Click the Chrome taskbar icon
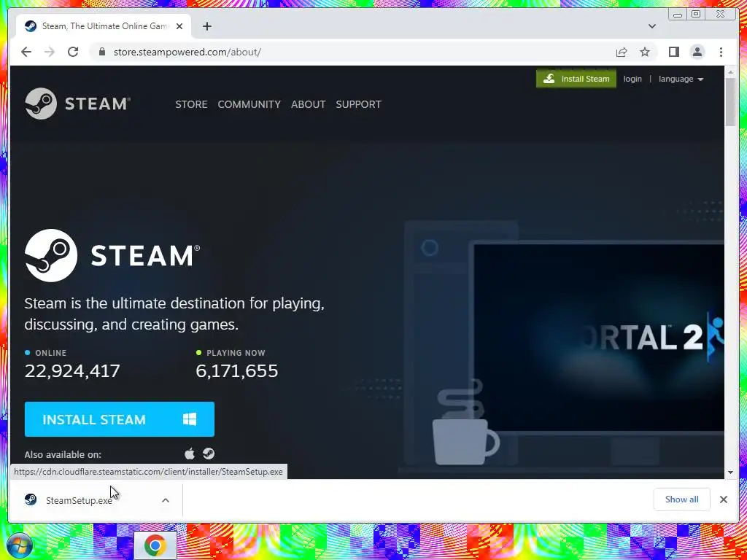Screen dimensions: 747x560 click(x=155, y=545)
